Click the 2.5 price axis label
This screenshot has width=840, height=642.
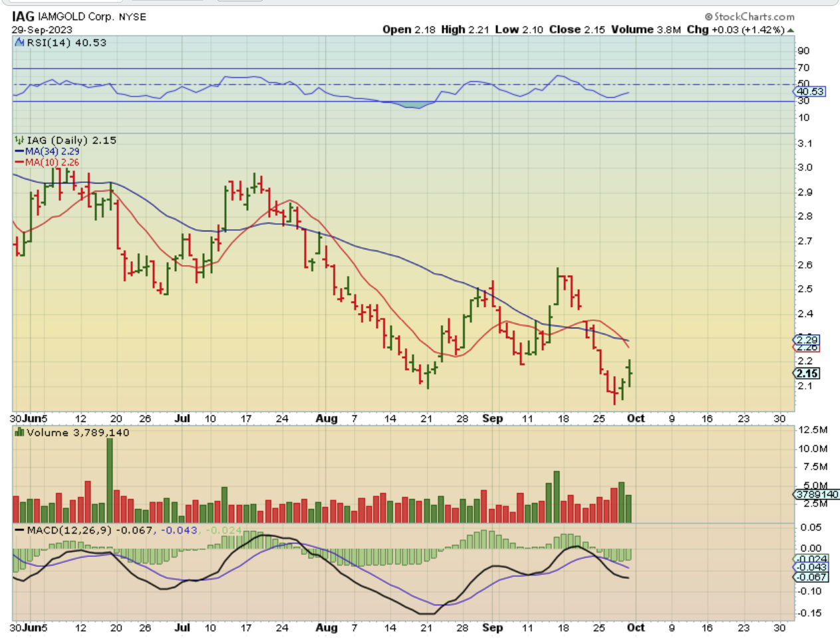pyautogui.click(x=805, y=289)
